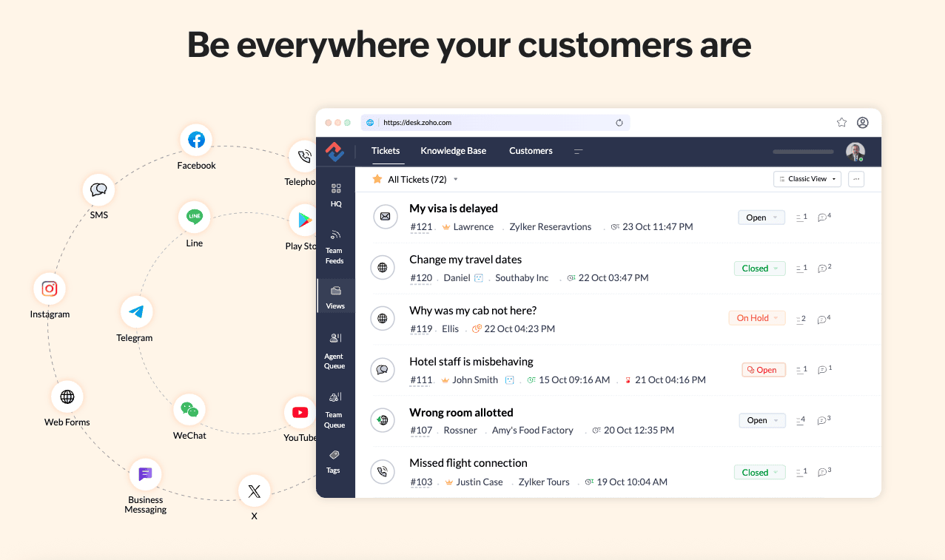Click the WeChat channel icon
Viewport: 945px width, 560px height.
click(x=189, y=410)
